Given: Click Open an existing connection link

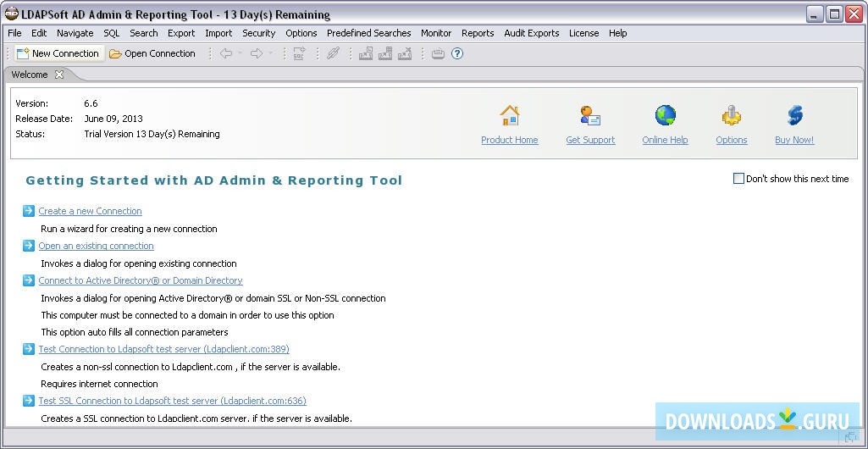Looking at the screenshot, I should pos(97,246).
